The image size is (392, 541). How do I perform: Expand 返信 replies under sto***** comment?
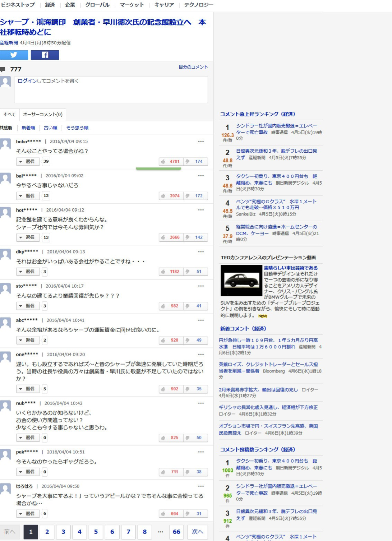coord(27,306)
